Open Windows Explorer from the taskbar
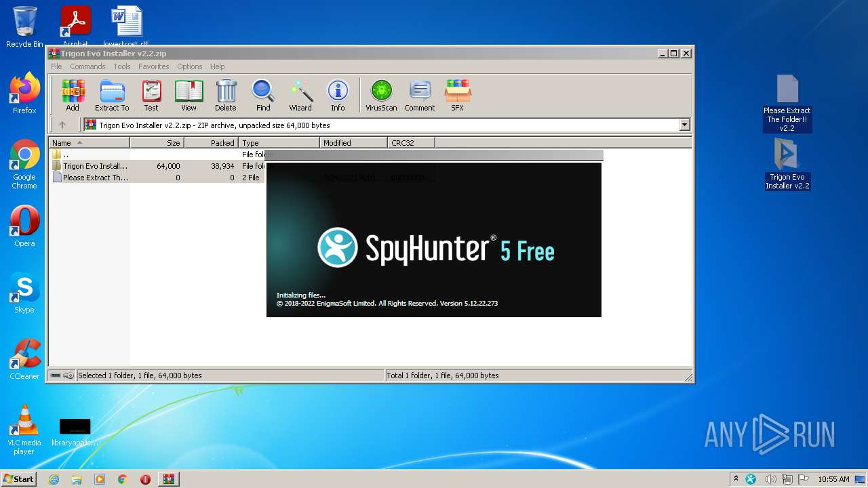The height and width of the screenshot is (488, 868). coord(77,479)
